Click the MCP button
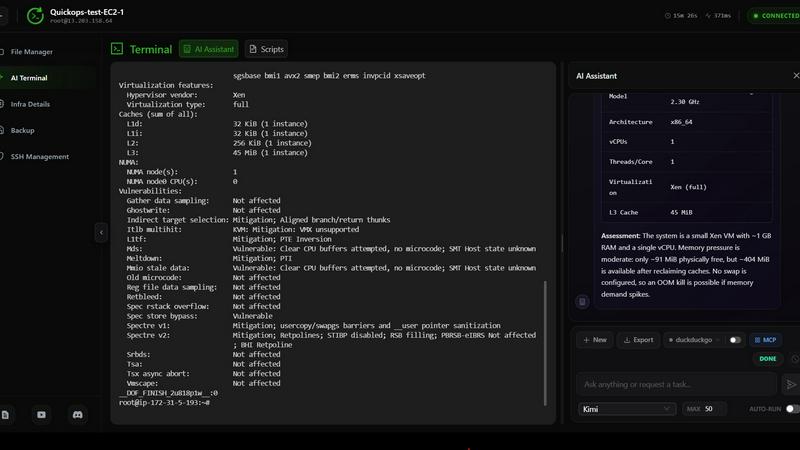The image size is (800, 450). point(765,340)
